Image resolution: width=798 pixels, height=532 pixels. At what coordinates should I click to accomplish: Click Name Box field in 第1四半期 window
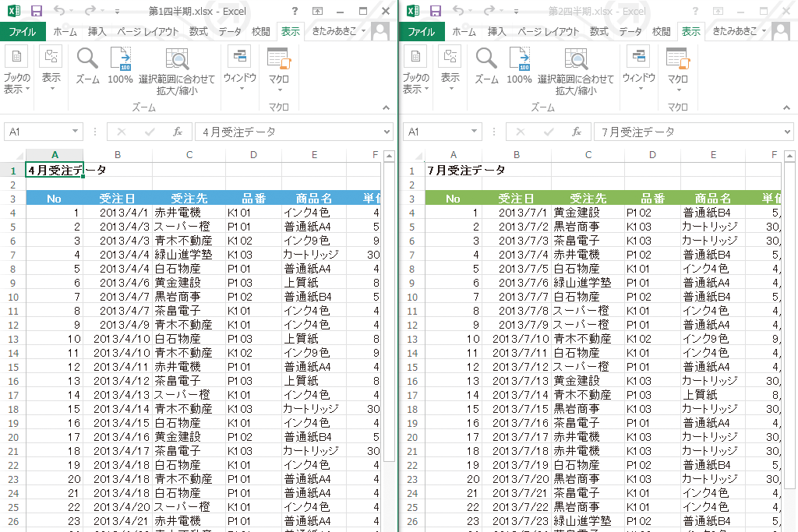pos(38,132)
